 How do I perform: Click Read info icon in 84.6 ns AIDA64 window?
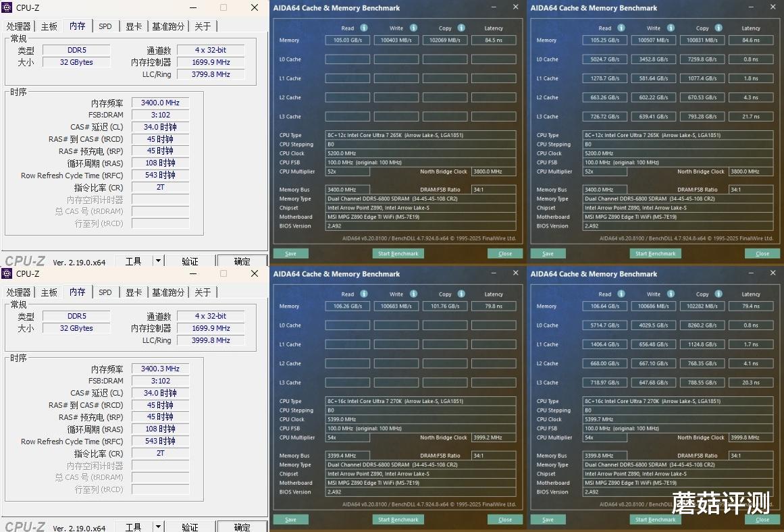[621, 28]
